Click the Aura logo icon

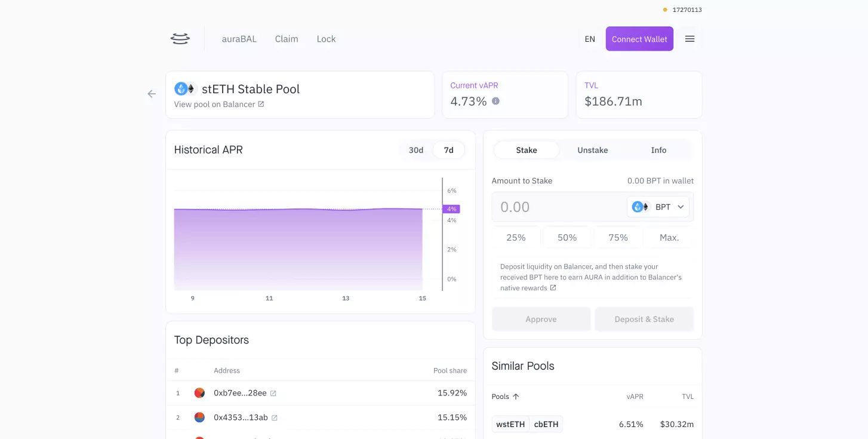coord(180,39)
